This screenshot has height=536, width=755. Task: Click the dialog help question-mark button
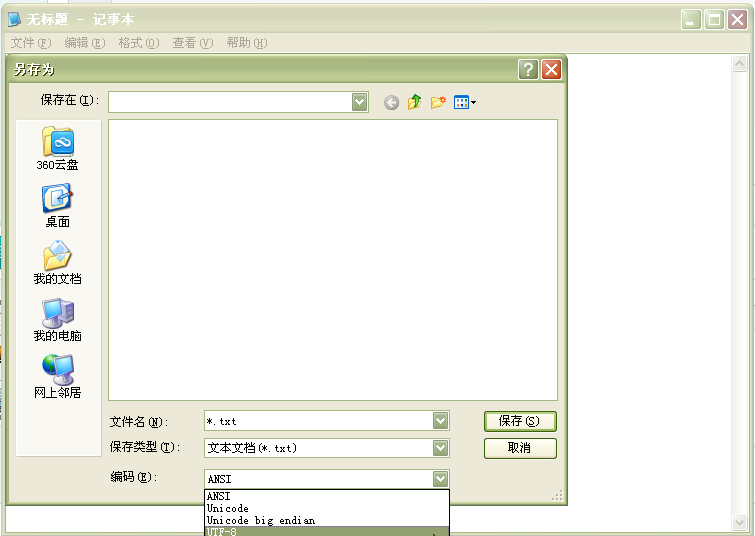(528, 69)
